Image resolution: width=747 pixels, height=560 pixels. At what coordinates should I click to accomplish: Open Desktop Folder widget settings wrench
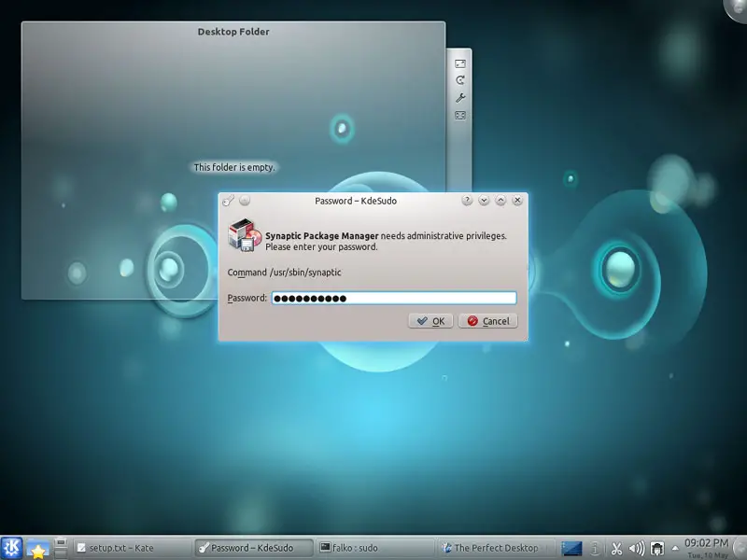[x=459, y=98]
